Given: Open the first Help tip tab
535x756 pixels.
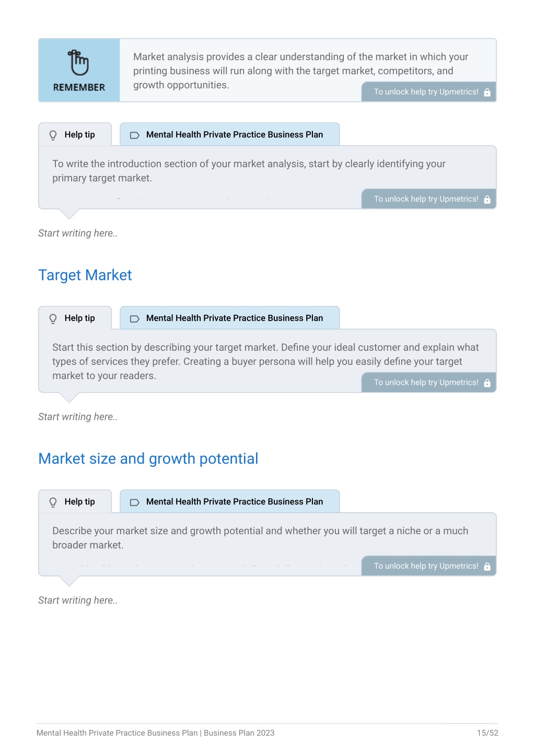Looking at the screenshot, I should 75,135.
